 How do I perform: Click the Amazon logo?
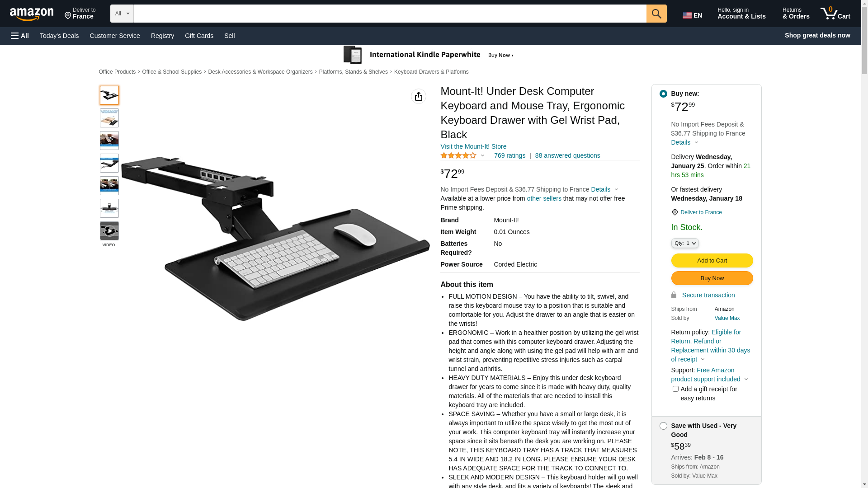32,14
